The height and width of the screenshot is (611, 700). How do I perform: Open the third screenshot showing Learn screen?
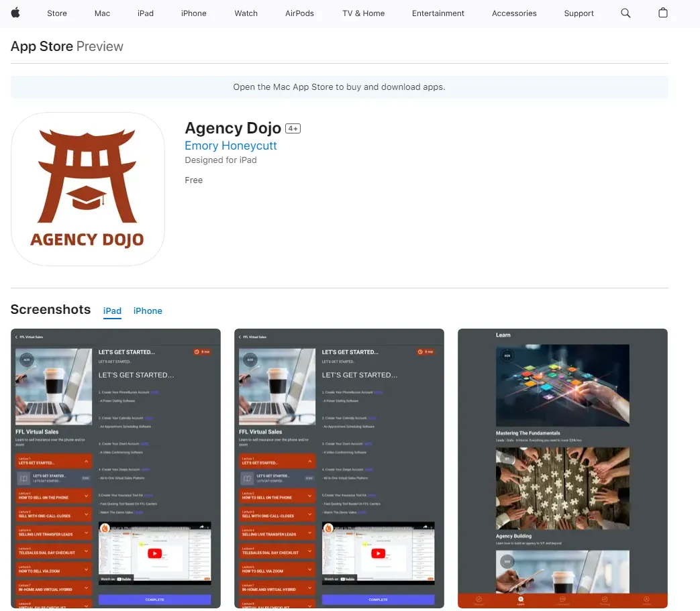click(x=562, y=468)
